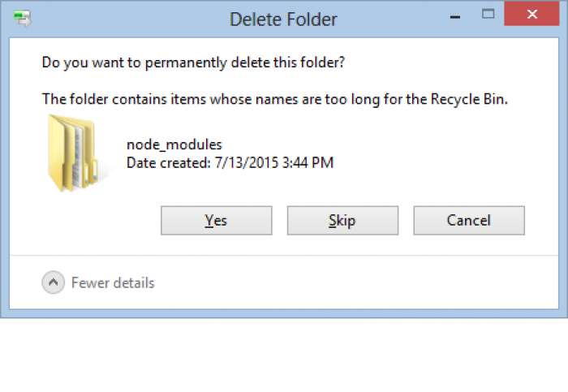The width and height of the screenshot is (568, 392).
Task: Cancel the delete folder operation
Action: click(469, 221)
